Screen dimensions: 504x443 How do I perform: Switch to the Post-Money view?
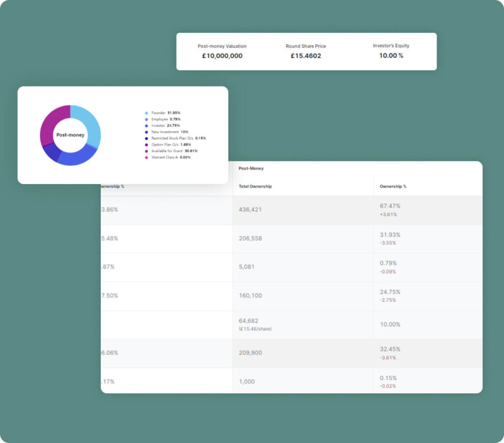(251, 168)
